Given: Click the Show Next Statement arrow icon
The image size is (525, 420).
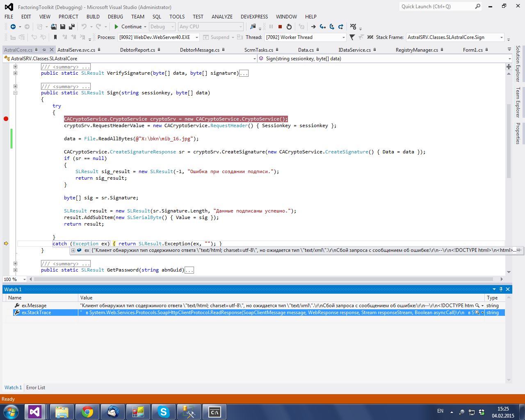Looking at the screenshot, I should [x=313, y=27].
